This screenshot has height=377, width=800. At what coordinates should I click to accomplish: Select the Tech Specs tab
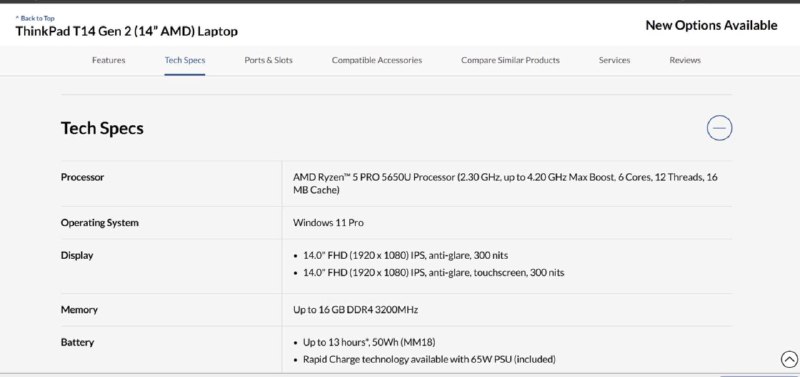[x=185, y=60]
